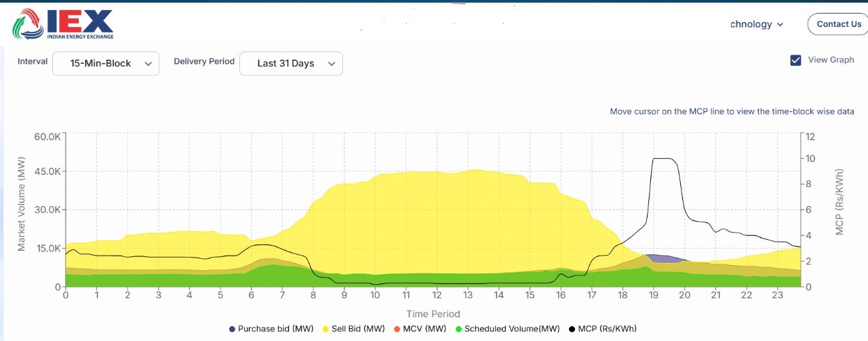The height and width of the screenshot is (341, 868).
Task: Click the green Scheduled Volume legend dot
Action: pos(458,329)
